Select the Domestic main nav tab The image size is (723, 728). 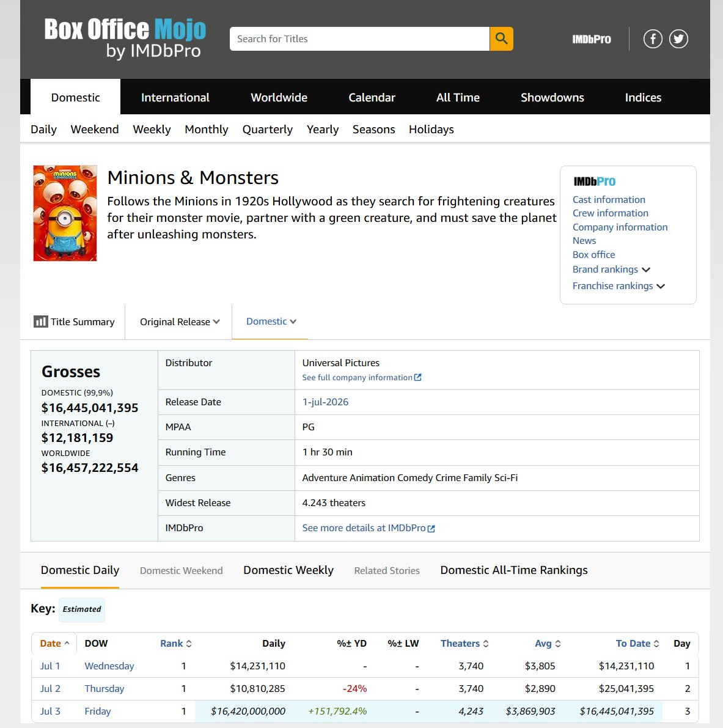(x=75, y=97)
